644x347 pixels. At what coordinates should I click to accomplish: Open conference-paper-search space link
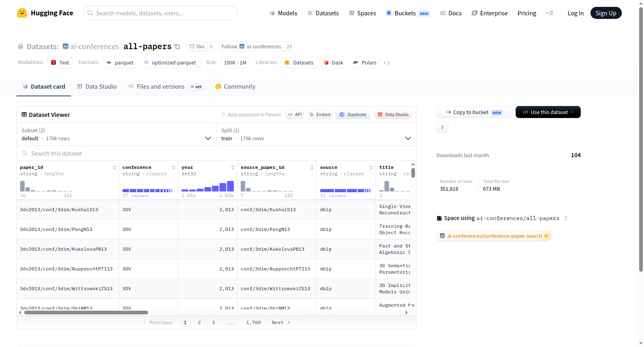click(x=494, y=236)
